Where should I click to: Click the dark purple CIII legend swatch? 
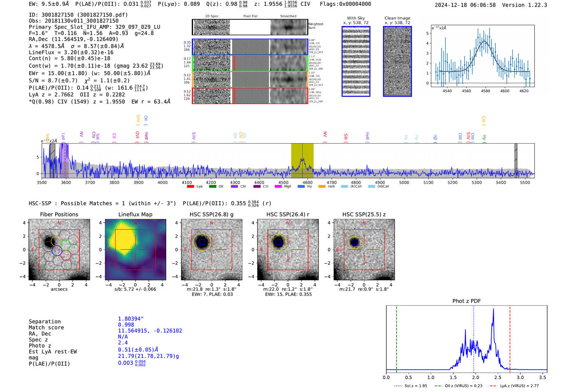click(x=257, y=186)
